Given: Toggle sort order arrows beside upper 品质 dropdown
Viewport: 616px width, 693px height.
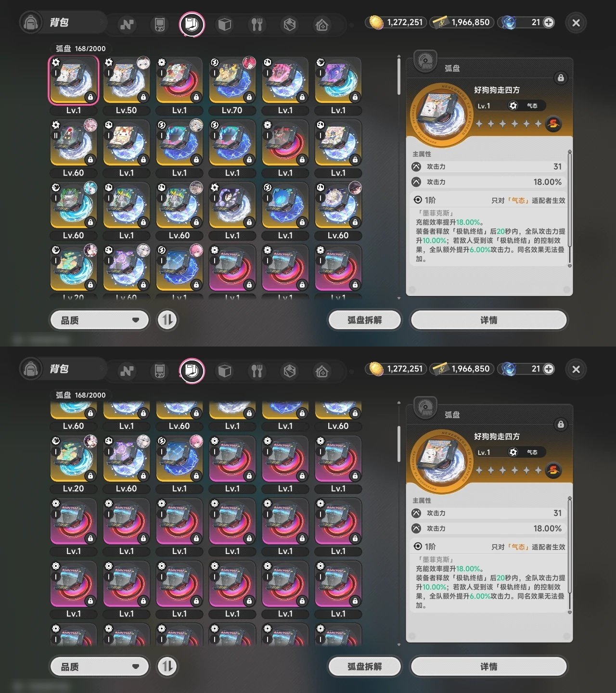Looking at the screenshot, I should coord(167,320).
